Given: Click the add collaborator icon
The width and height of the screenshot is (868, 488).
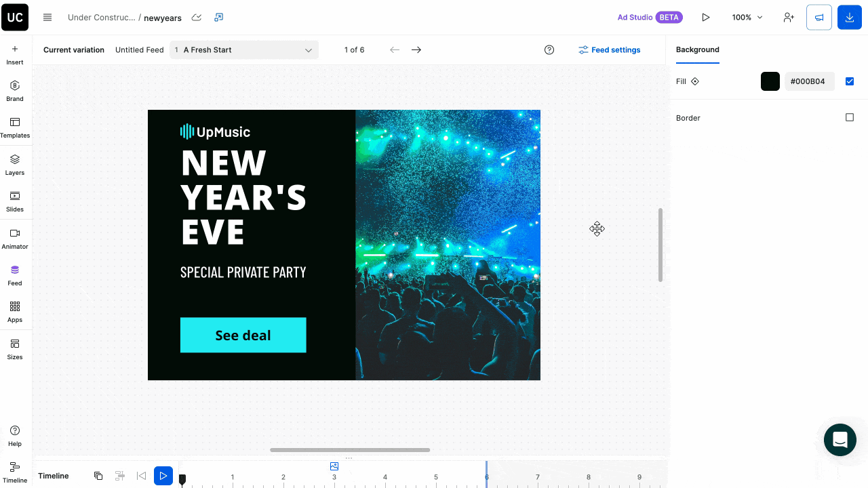Looking at the screenshot, I should (789, 17).
